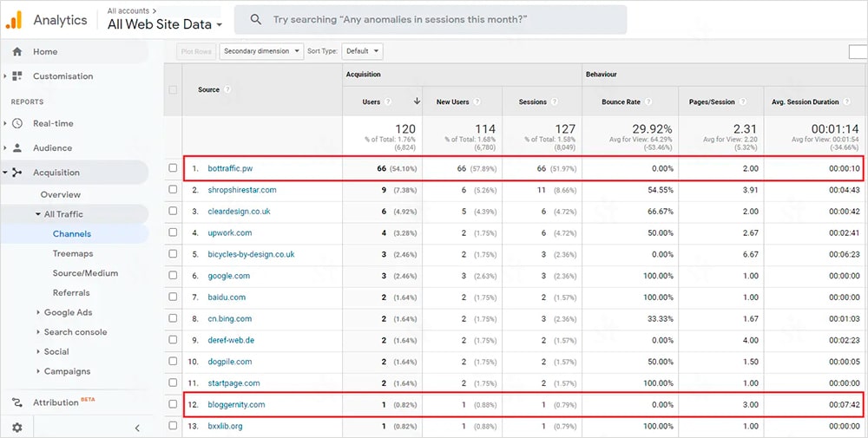Click the Plot Rows button
Screen dimensions: 868x438
click(196, 51)
